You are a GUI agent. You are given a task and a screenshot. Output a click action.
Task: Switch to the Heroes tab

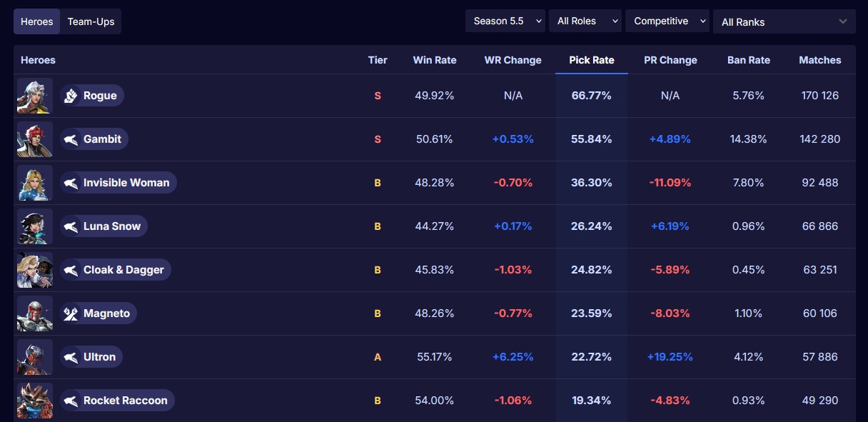point(37,21)
